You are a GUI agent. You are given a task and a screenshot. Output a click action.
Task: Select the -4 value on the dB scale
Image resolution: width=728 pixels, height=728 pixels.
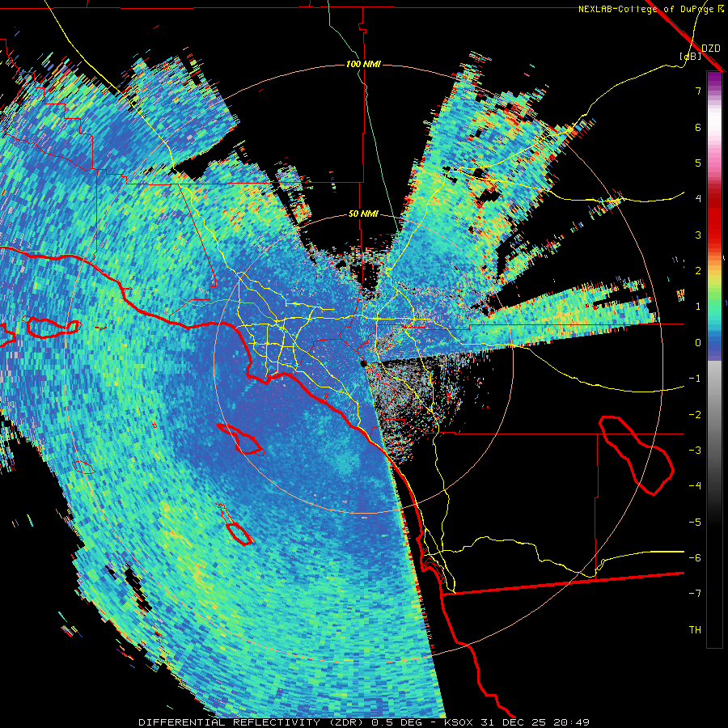click(695, 486)
